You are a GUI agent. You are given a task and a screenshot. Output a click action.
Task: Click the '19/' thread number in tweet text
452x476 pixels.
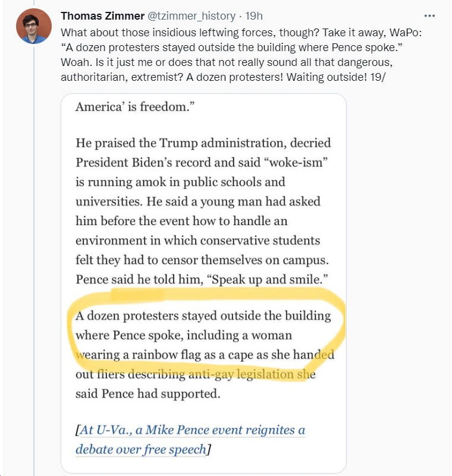378,77
